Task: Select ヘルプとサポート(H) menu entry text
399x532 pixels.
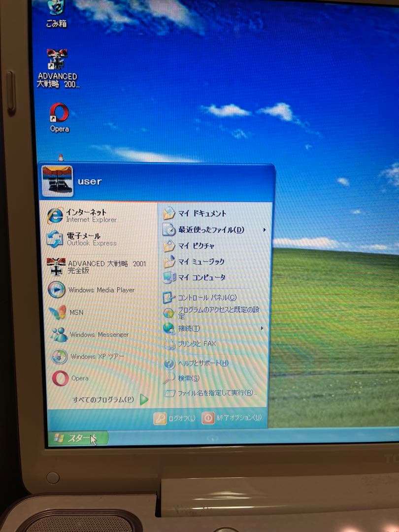Action: point(203,364)
